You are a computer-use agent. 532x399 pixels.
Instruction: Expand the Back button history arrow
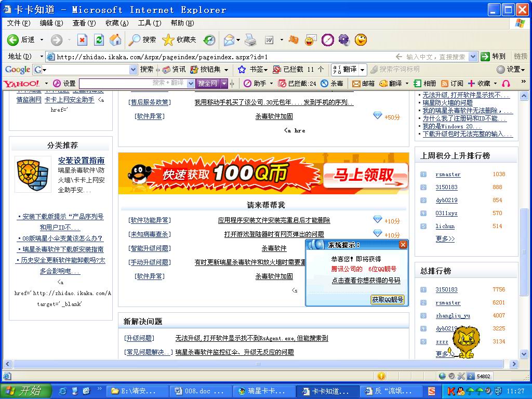[42, 40]
